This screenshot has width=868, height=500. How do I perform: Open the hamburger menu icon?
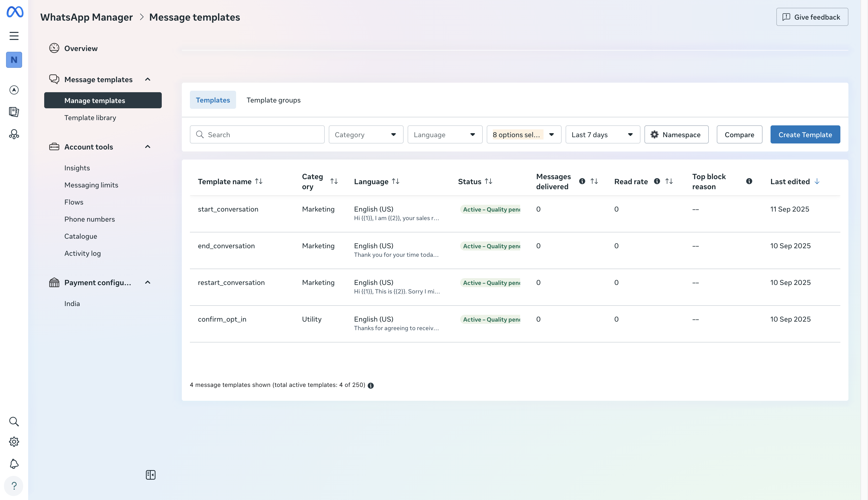click(x=14, y=36)
